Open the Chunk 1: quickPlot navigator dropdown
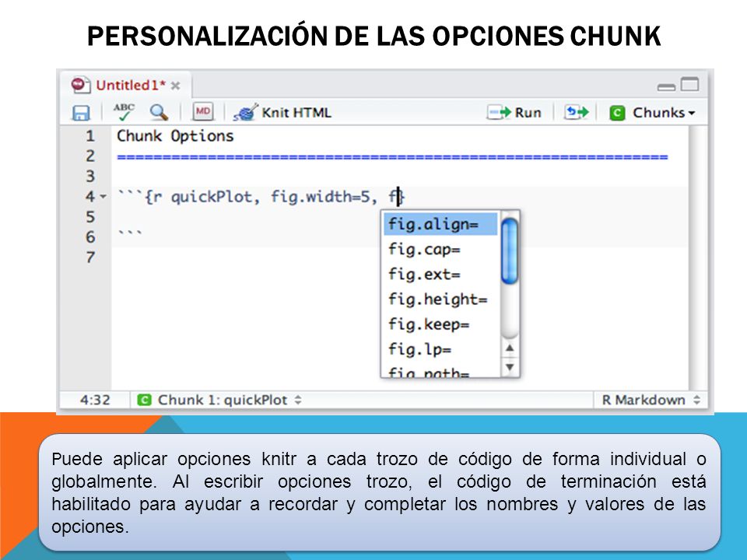This screenshot has height=560, width=747. click(x=219, y=400)
